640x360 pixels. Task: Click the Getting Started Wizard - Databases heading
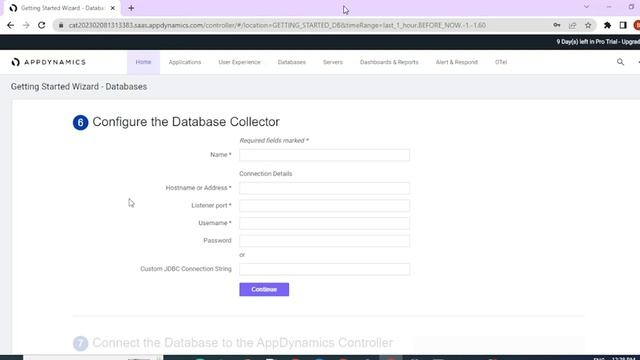click(x=79, y=87)
